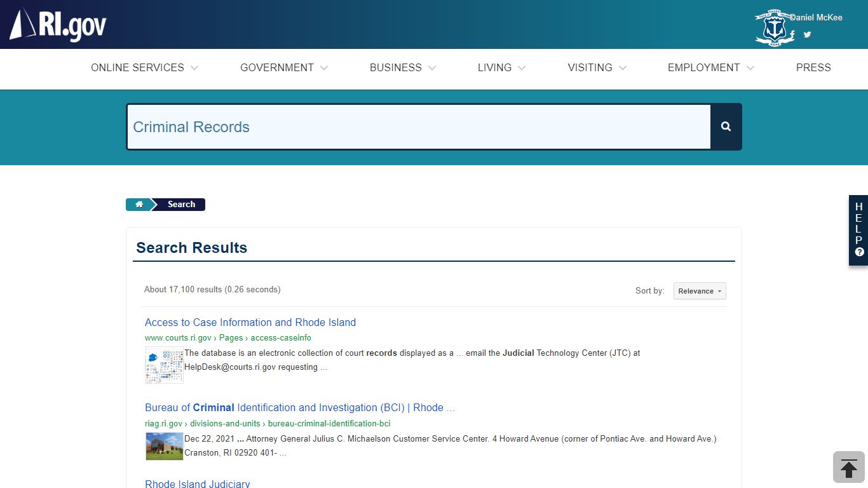Expand the Employment menu

711,67
